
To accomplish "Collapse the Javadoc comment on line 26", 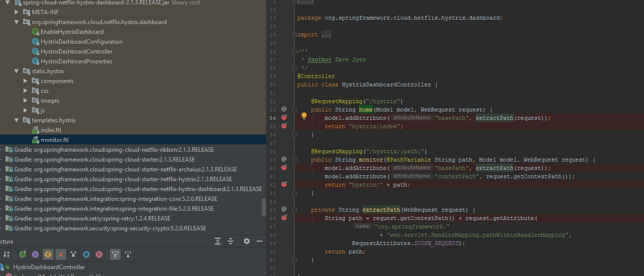I will coord(294,51).
